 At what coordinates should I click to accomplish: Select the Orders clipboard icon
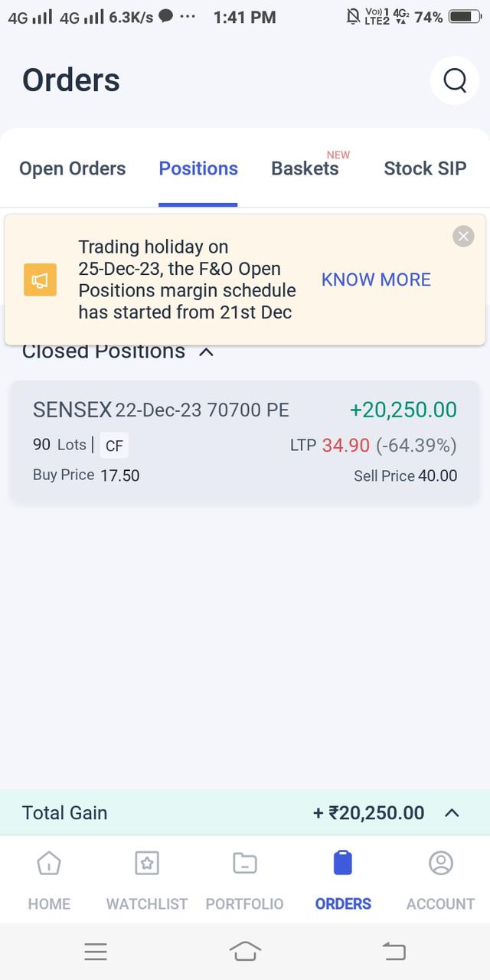click(x=343, y=863)
